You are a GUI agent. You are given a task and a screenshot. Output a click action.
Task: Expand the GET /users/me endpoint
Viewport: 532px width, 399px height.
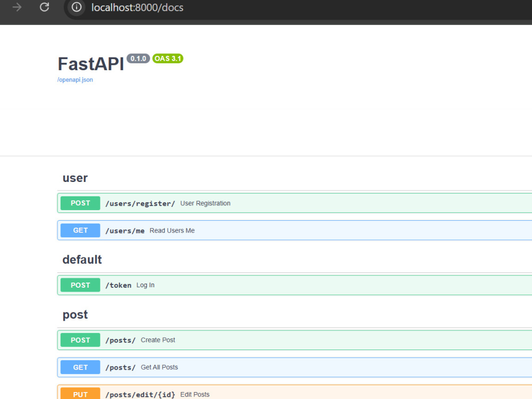coord(295,230)
